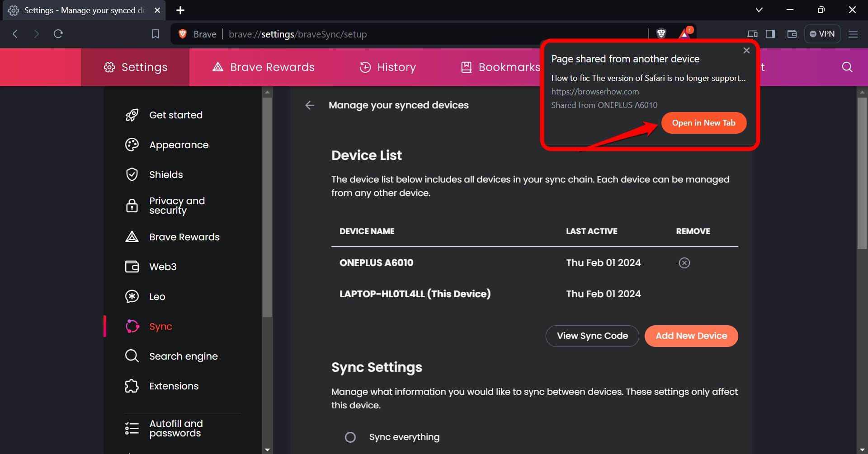Open Privacy and security settings
Image resolution: width=868 pixels, height=454 pixels.
(x=177, y=206)
